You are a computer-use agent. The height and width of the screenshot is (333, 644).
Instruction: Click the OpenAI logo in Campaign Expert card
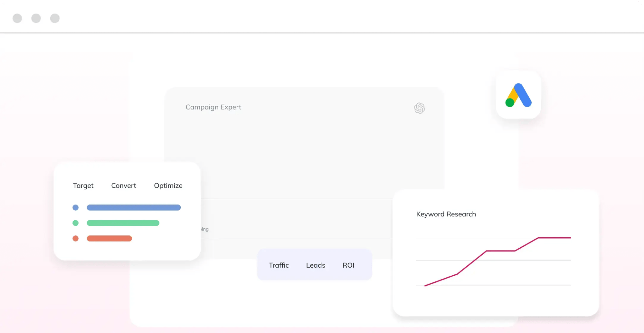419,108
